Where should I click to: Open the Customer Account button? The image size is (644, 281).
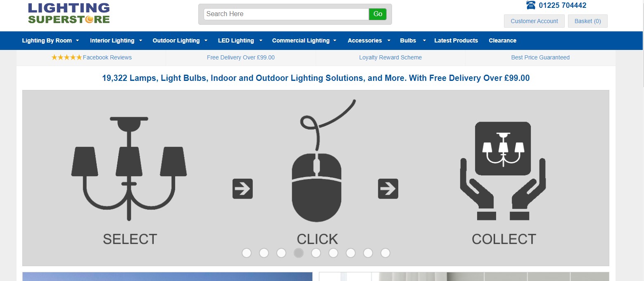pyautogui.click(x=534, y=21)
